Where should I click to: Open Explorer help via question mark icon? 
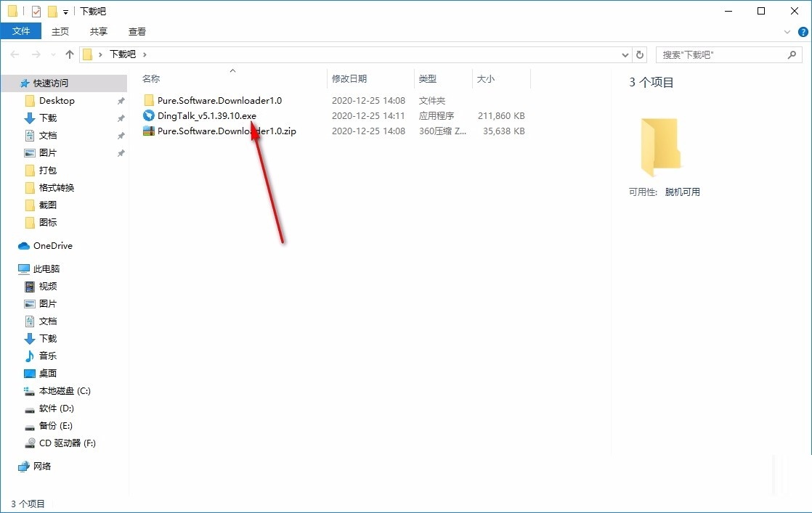803,31
